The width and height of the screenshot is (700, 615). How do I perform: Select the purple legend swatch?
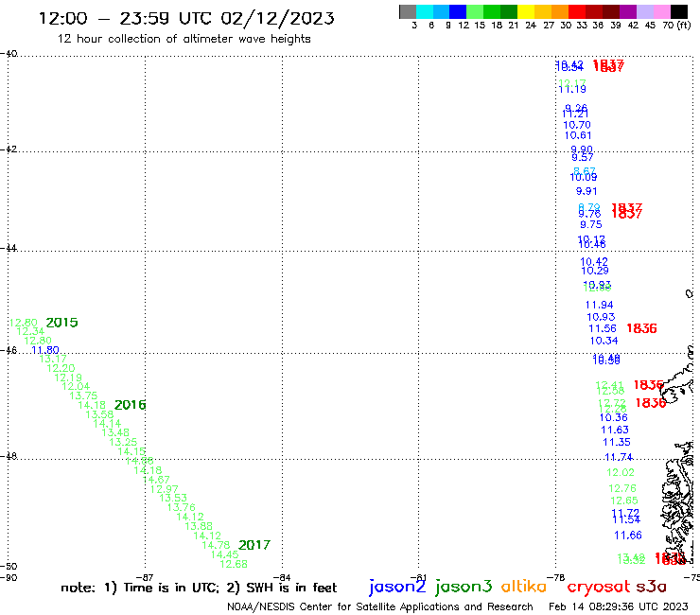(628, 11)
